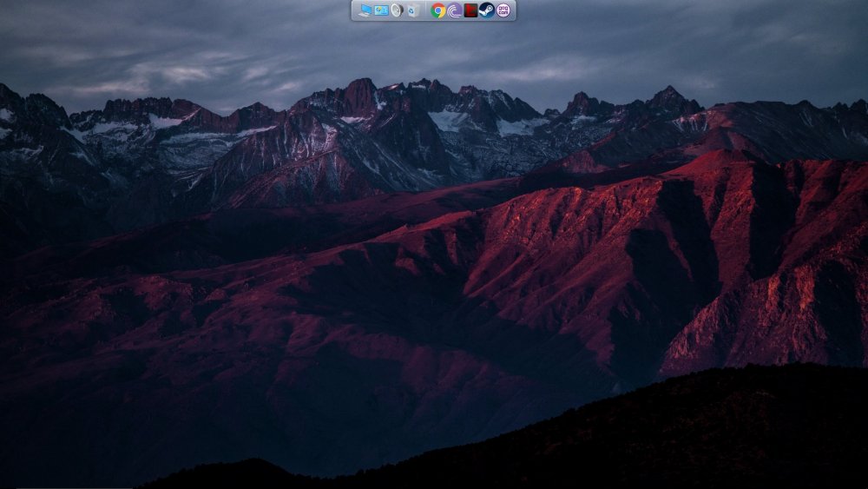Launch the red and black game icon
Screen dimensions: 868x489
(470, 10)
